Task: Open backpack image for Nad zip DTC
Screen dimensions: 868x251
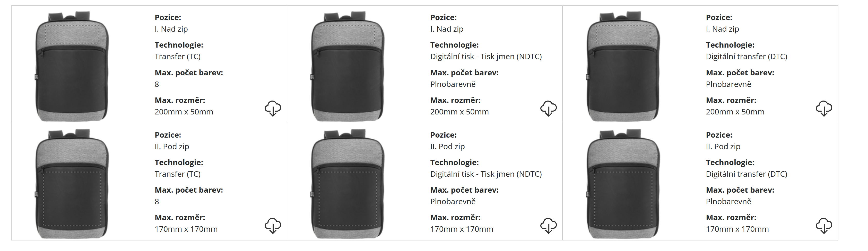Action: tap(623, 66)
